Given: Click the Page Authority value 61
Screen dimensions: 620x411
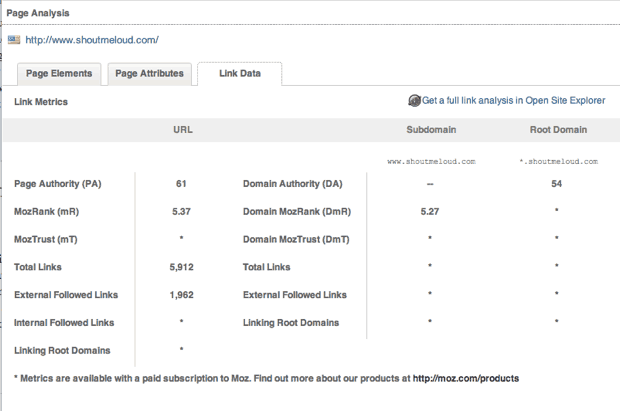Looking at the screenshot, I should pyautogui.click(x=181, y=184).
